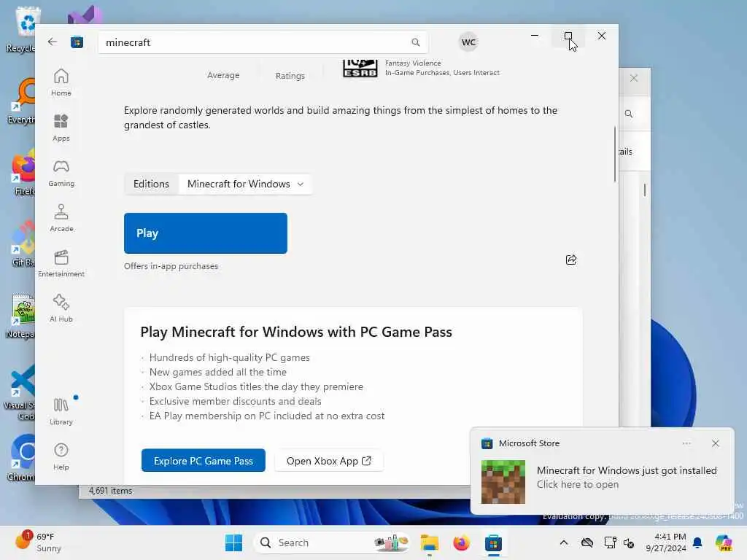Open the Library in Store sidebar
The image size is (747, 560).
point(61,411)
